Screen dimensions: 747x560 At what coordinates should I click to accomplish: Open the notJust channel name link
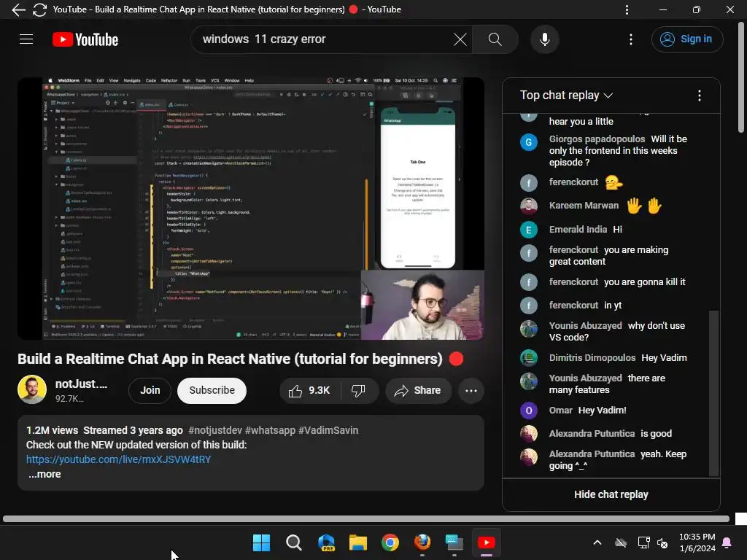point(81,384)
